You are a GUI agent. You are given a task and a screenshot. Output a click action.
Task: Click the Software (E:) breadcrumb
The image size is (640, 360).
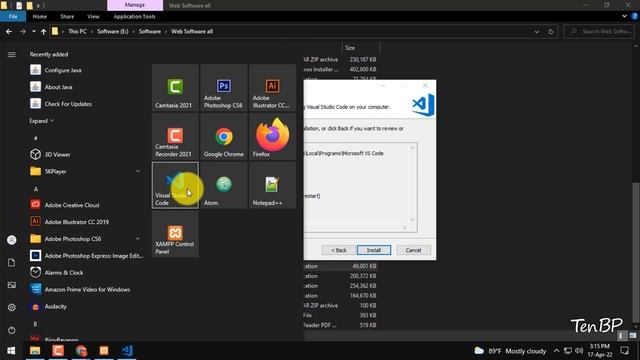click(113, 31)
